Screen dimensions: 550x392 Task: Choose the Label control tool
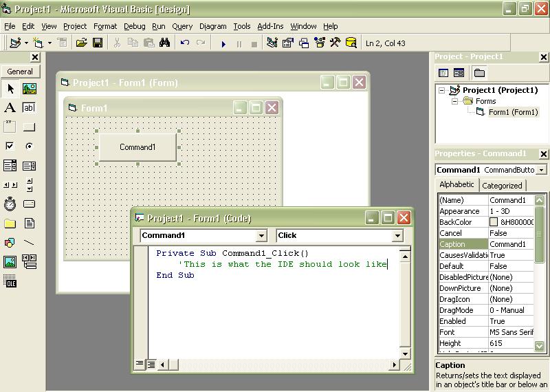coord(10,107)
